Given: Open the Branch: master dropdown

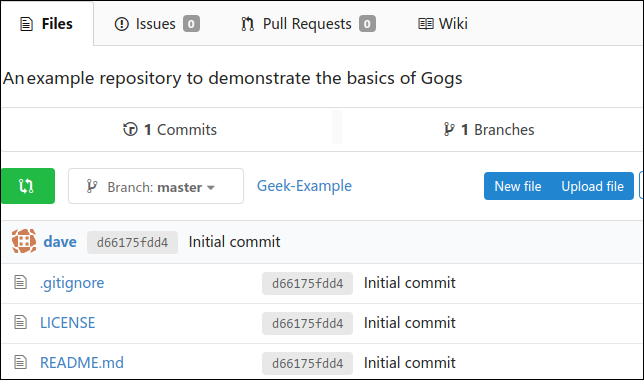Looking at the screenshot, I should point(156,186).
